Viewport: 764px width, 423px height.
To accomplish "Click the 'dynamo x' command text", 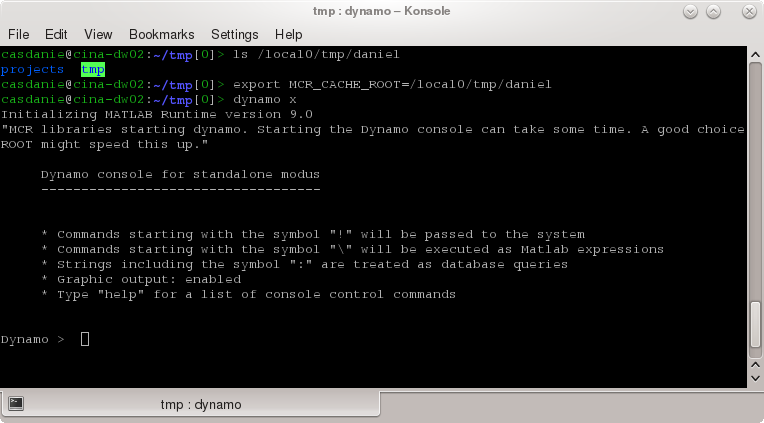I will 265,100.
